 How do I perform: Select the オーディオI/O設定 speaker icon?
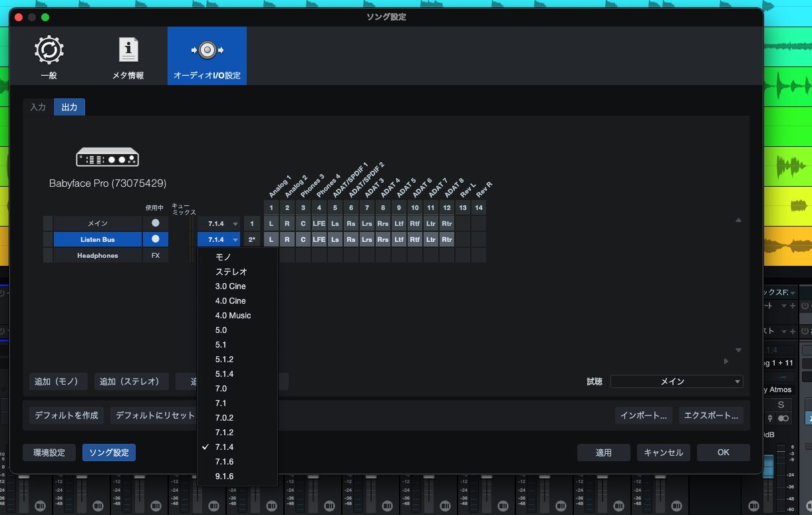pos(207,51)
